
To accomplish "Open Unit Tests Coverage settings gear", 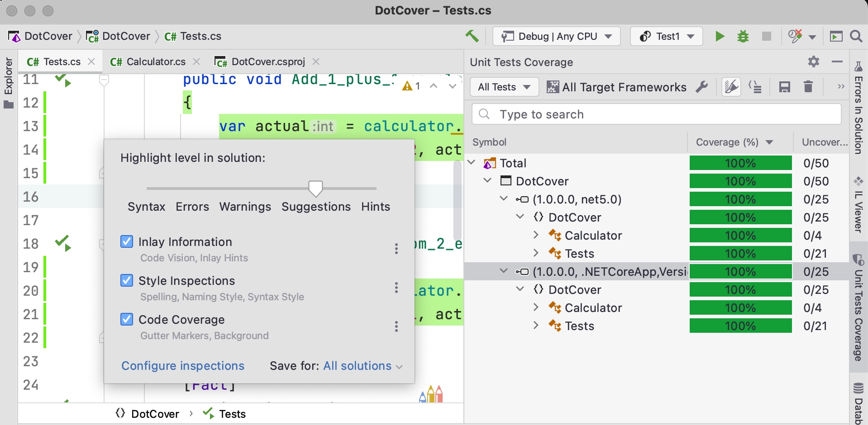I will tap(814, 61).
